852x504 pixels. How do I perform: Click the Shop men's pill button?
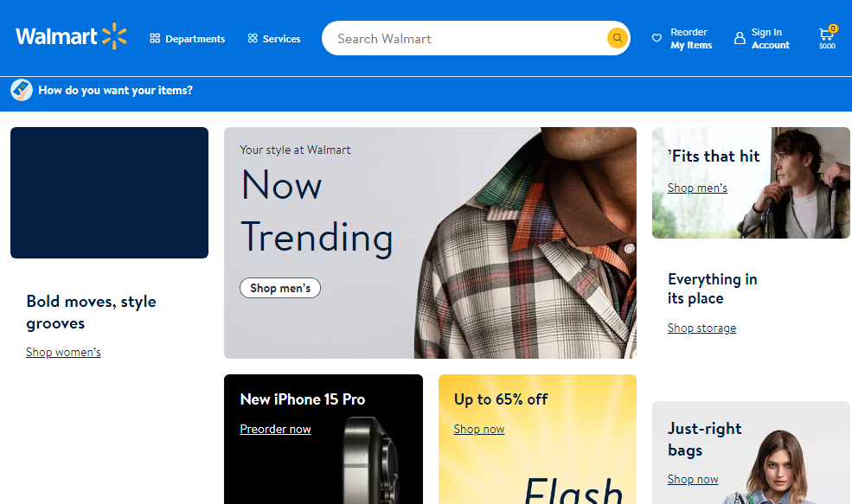280,288
